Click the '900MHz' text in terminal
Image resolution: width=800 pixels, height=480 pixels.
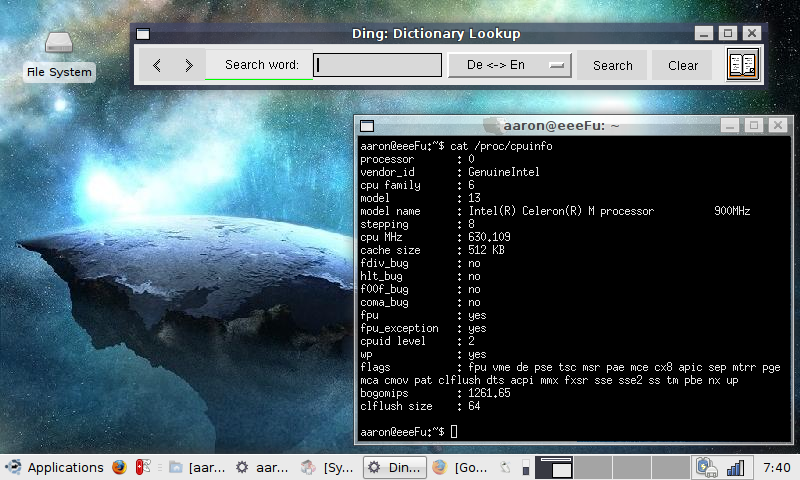pyautogui.click(x=732, y=211)
